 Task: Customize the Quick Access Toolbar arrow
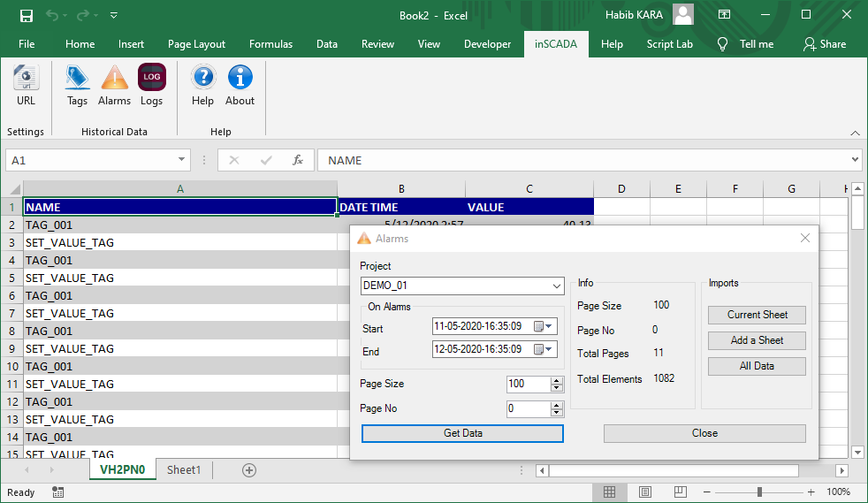(x=113, y=16)
